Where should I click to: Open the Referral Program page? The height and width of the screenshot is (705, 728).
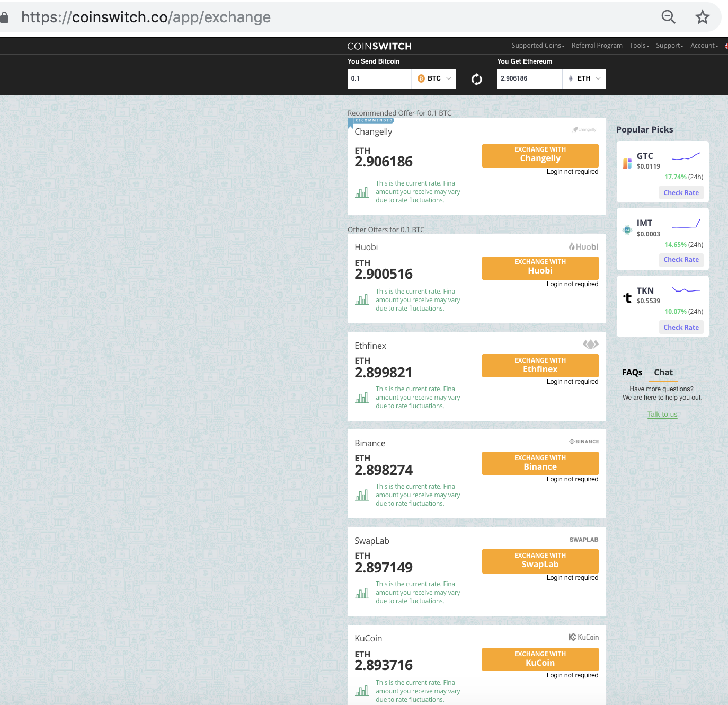(x=597, y=46)
